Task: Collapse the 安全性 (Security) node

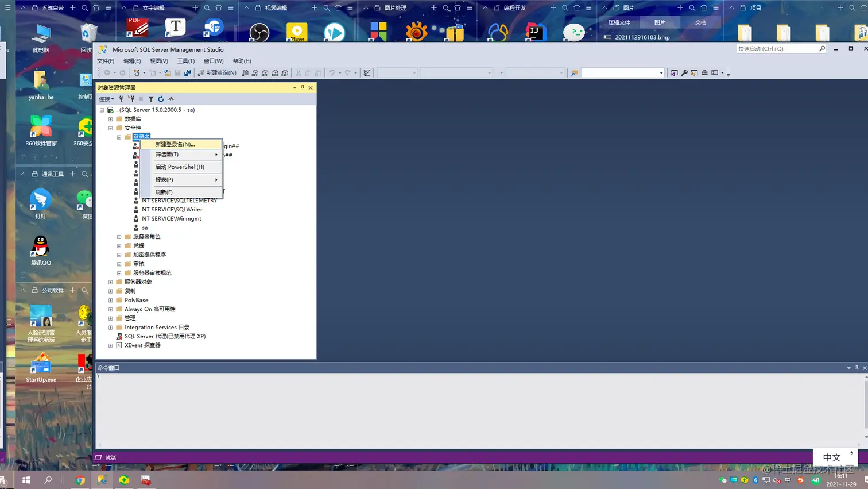Action: (111, 128)
